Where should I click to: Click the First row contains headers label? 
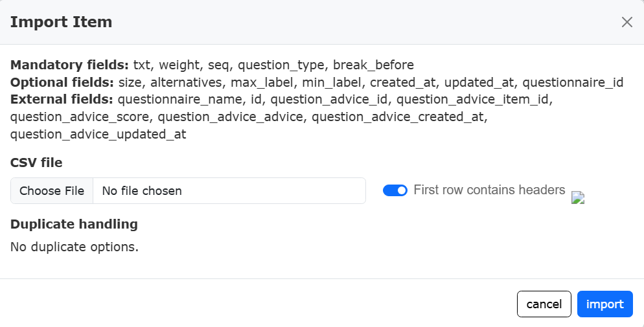pos(489,190)
